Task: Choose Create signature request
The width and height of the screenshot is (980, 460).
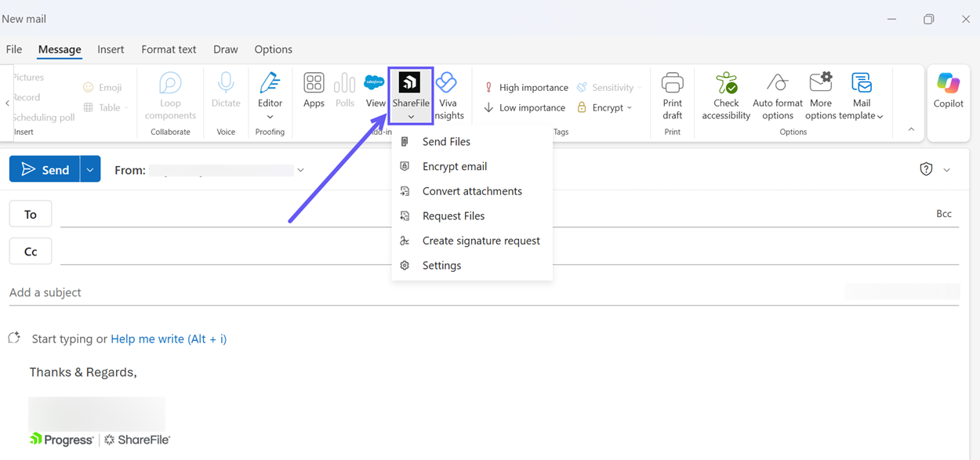Action: click(472, 241)
